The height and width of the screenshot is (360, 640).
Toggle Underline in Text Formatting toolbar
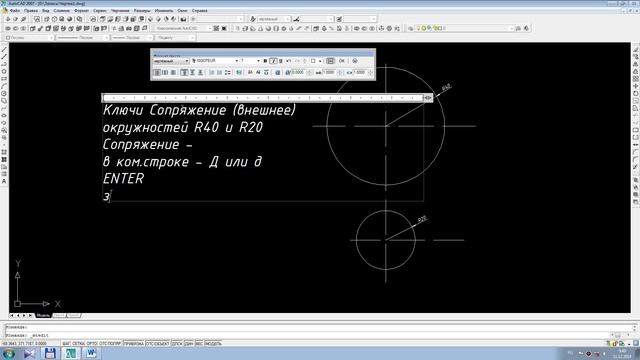[281, 61]
